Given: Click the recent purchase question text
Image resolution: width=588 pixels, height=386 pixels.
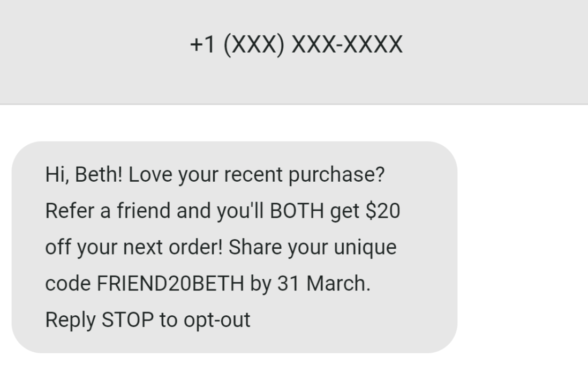Looking at the screenshot, I should pyautogui.click(x=305, y=174).
